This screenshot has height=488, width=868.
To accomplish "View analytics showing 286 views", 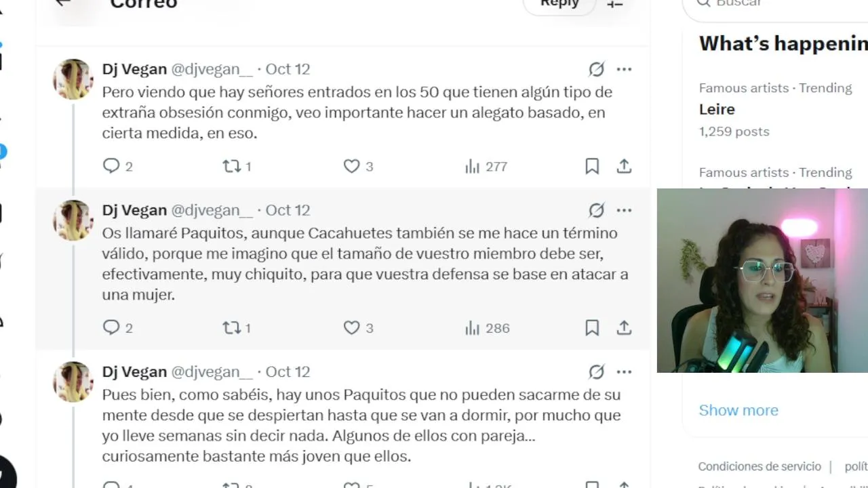I will pos(487,328).
